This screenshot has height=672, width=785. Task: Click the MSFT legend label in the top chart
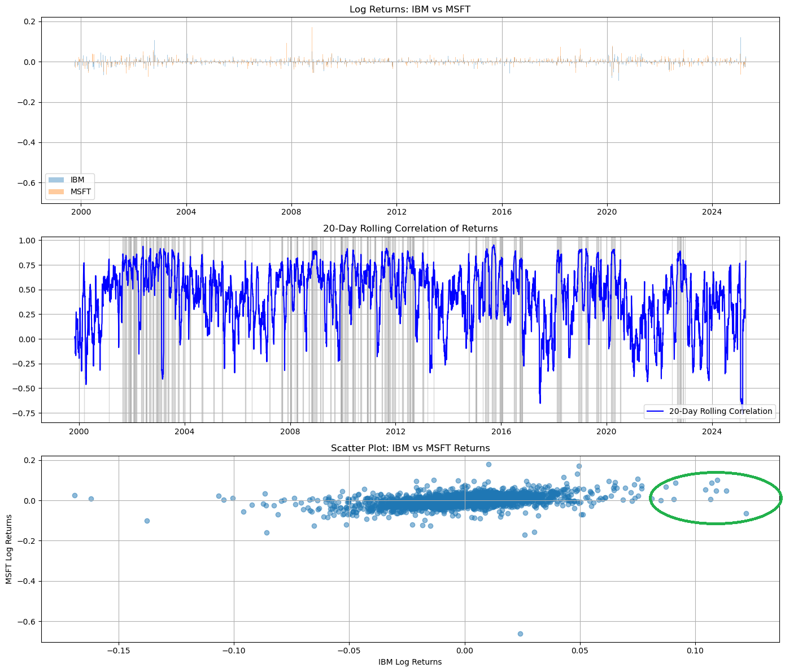coord(81,192)
